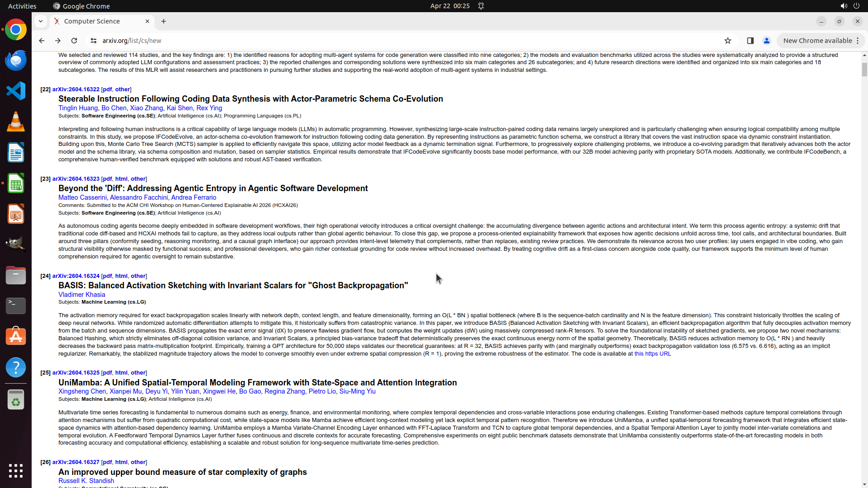Click the back navigation arrow
The width and height of the screenshot is (868, 488).
click(42, 41)
